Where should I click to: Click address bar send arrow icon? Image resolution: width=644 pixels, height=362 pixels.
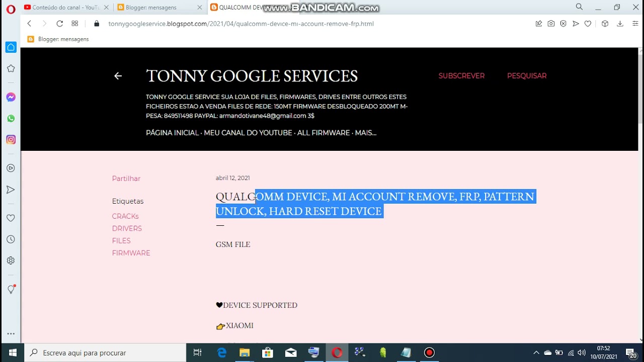[576, 24]
